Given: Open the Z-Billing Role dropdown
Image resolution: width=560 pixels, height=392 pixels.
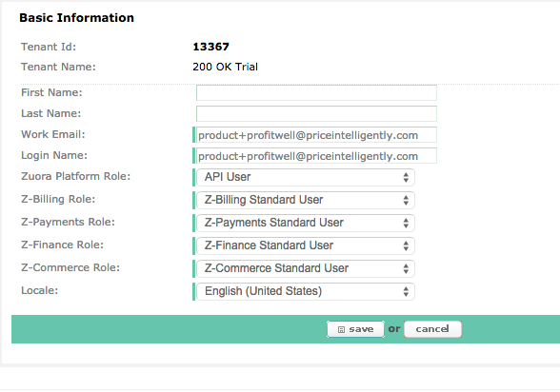Looking at the screenshot, I should [306, 200].
